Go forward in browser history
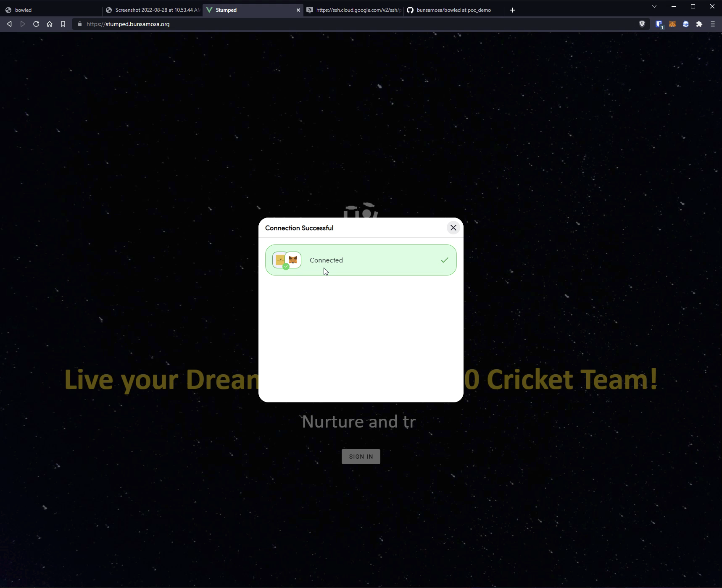This screenshot has height=588, width=722. pyautogui.click(x=23, y=24)
